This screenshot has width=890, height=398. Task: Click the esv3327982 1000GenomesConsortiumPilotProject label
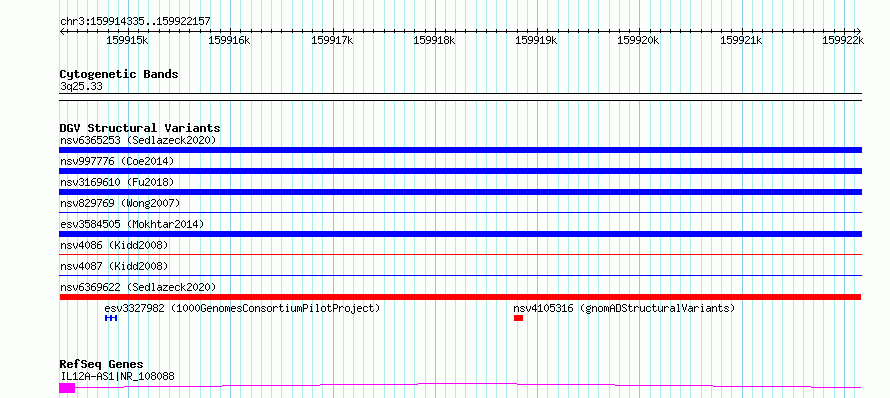[242, 308]
